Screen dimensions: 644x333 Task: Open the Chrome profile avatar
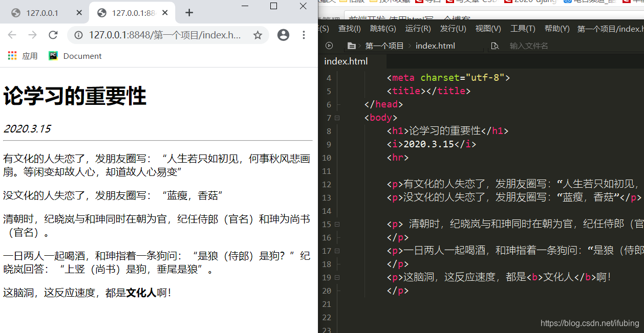coord(283,35)
